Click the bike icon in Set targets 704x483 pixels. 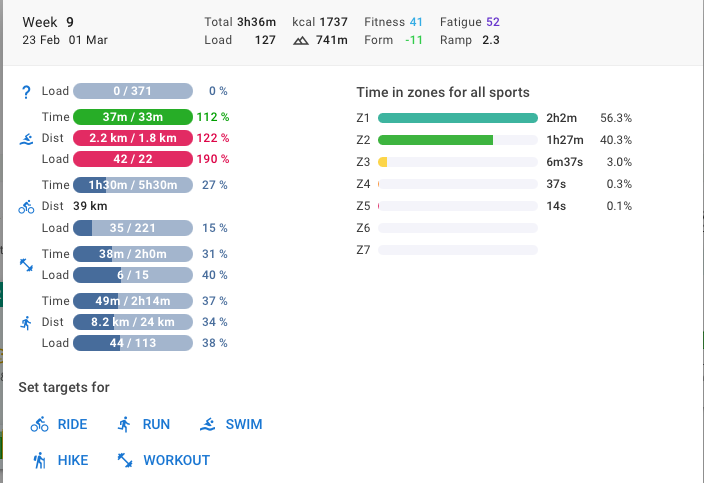click(x=40, y=424)
